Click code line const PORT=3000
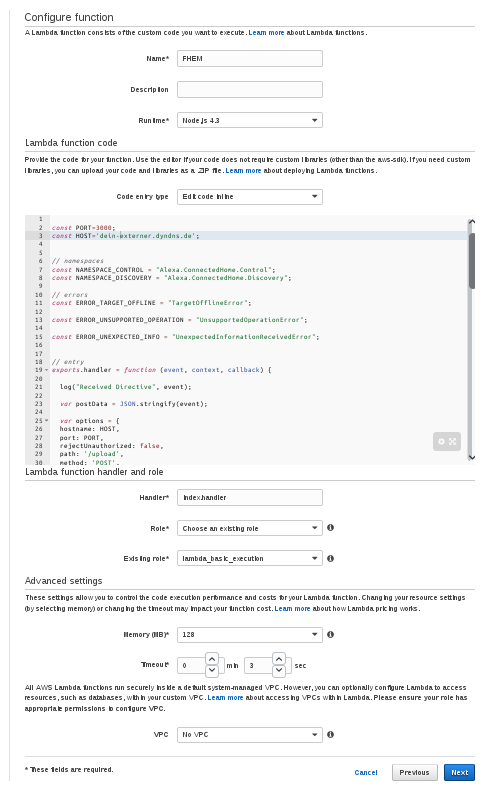The height and width of the screenshot is (802, 496). click(83, 228)
